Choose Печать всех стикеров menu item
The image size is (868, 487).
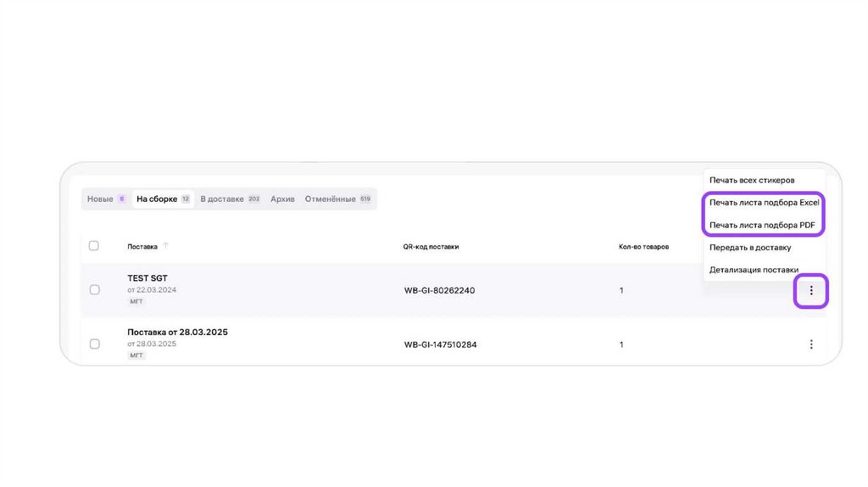pos(752,181)
